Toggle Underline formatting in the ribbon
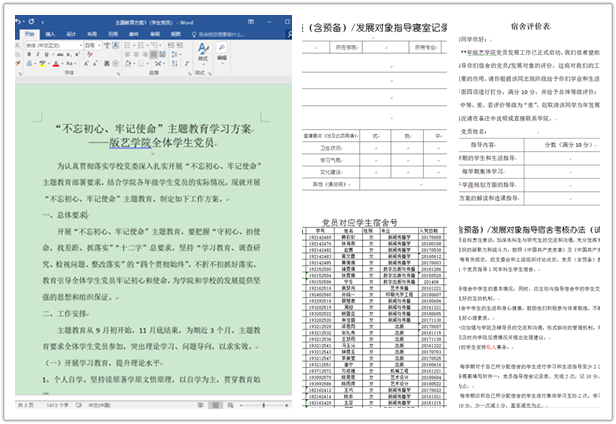 pos(47,54)
